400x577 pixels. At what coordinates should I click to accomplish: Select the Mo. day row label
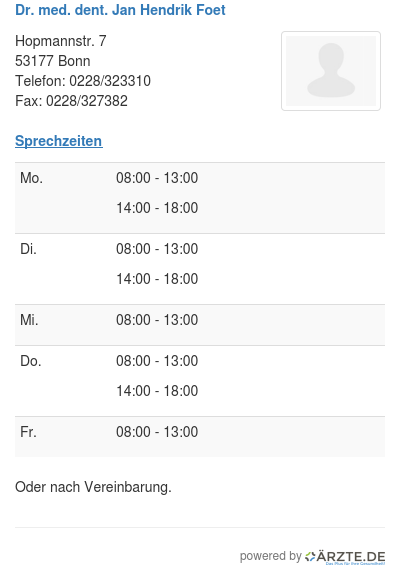coord(32,178)
